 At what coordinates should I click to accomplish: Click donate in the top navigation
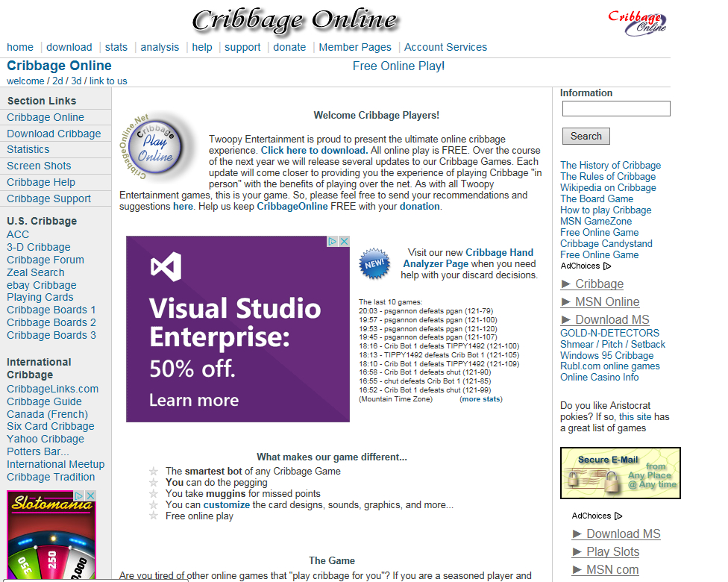click(289, 47)
